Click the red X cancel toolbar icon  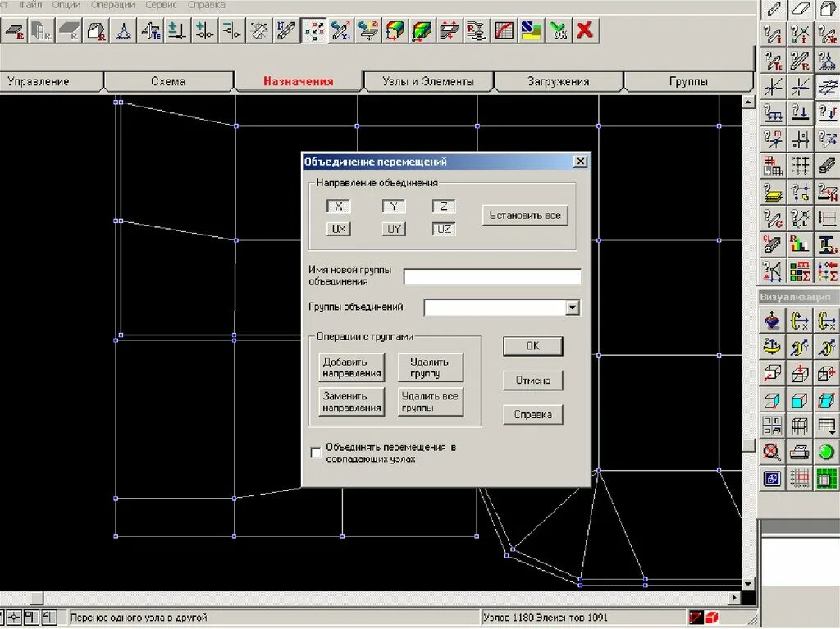coord(585,31)
